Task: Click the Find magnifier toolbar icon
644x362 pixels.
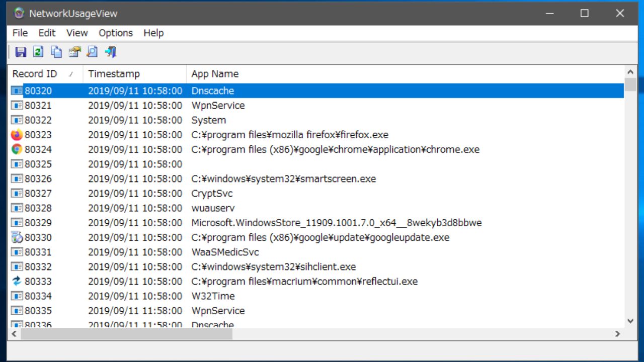Action: pos(92,52)
